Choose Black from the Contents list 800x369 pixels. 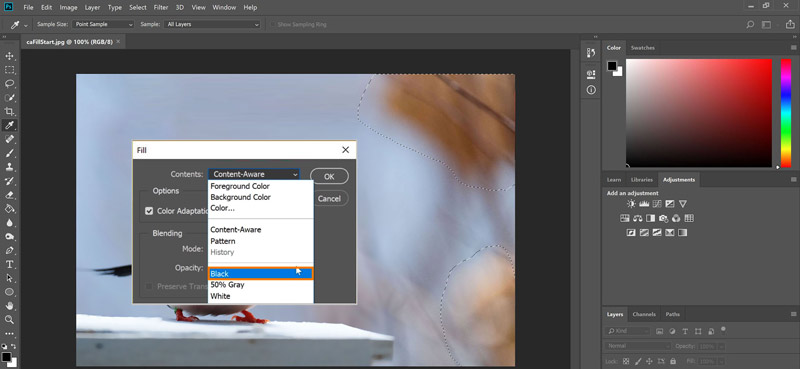coord(260,274)
